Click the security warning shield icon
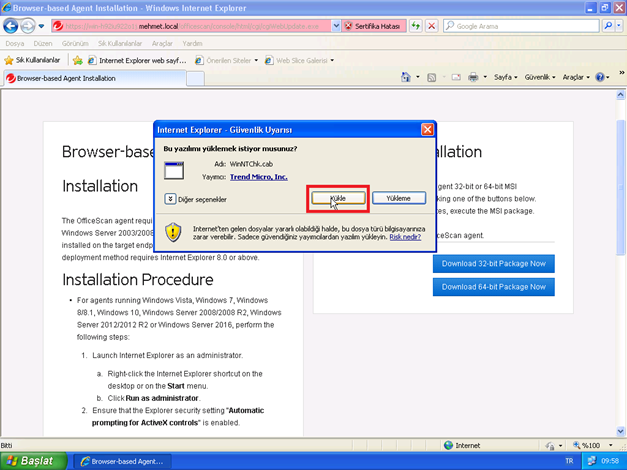Screen dimensions: 627x470 173,232
